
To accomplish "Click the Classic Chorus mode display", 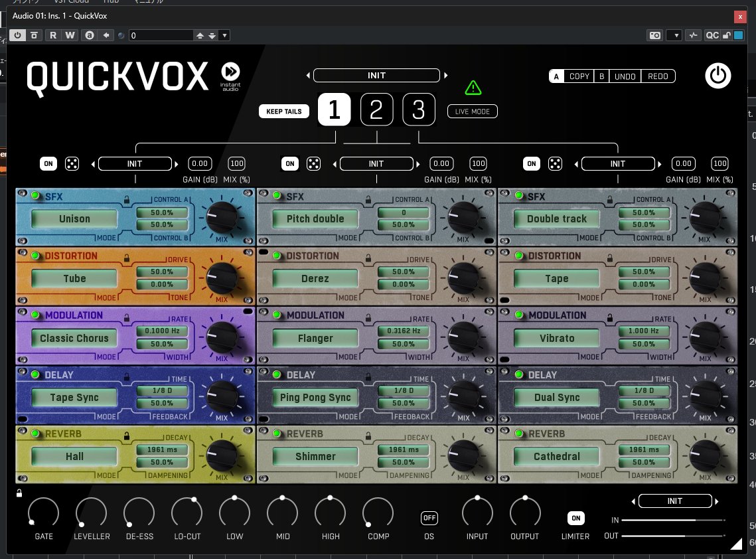I will [74, 338].
